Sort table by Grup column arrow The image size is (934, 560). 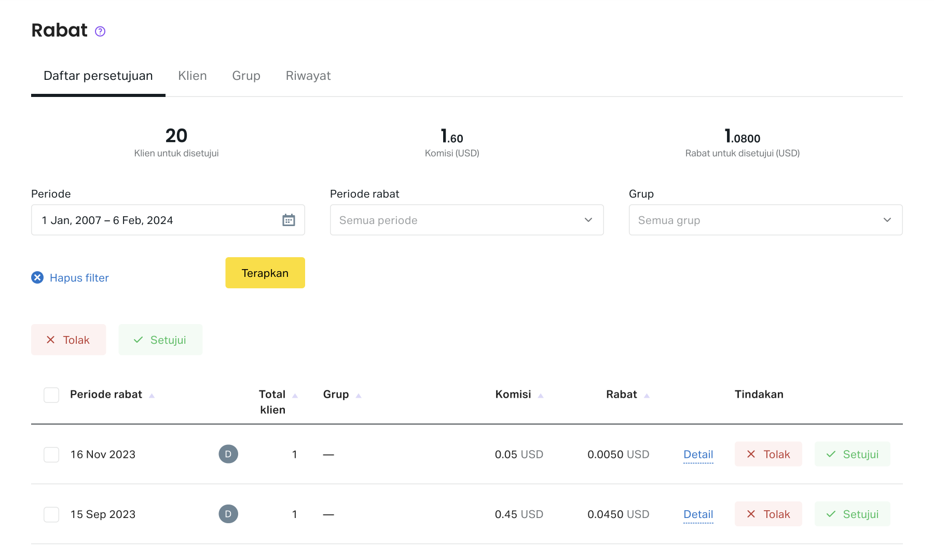[358, 396]
